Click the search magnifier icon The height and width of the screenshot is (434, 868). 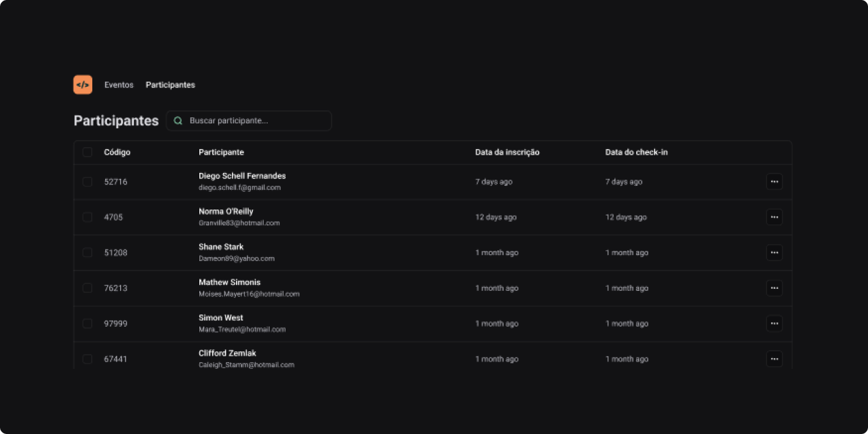click(178, 121)
